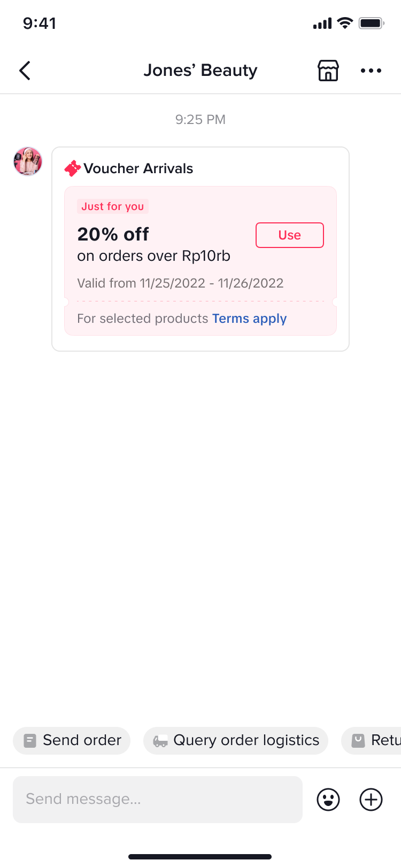
Task: Open the three-dot more options menu
Action: point(371,71)
